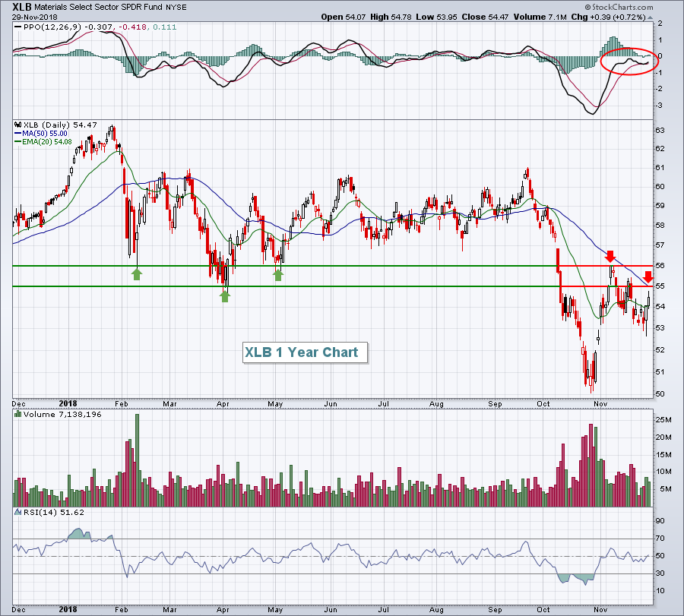Click the 2018 year label under the price chart

coord(68,403)
